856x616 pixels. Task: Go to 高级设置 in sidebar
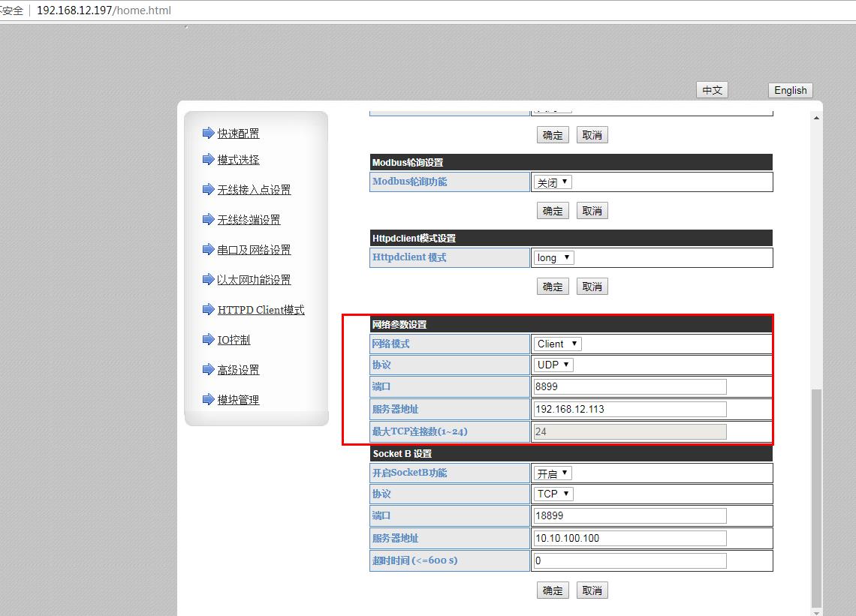[x=238, y=370]
